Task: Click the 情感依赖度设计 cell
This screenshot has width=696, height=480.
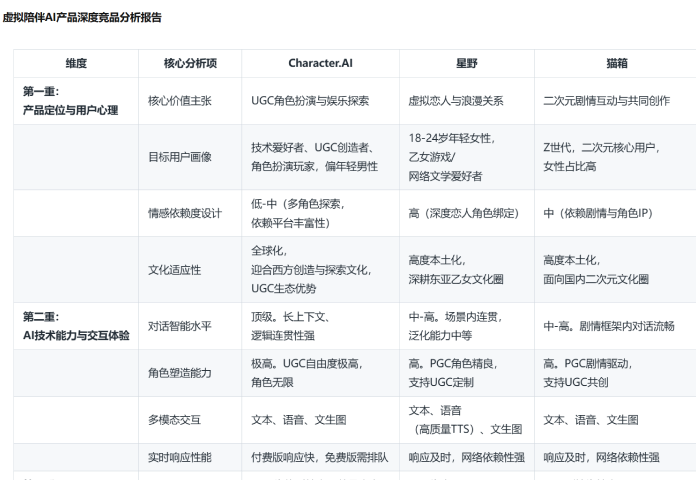Action: pos(190,213)
